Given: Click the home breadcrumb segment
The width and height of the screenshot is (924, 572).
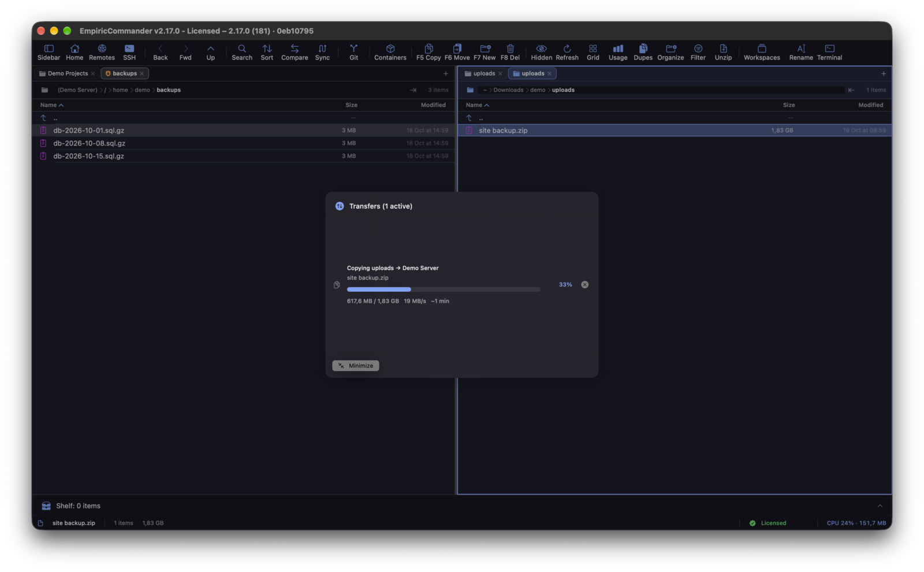Looking at the screenshot, I should coord(120,90).
